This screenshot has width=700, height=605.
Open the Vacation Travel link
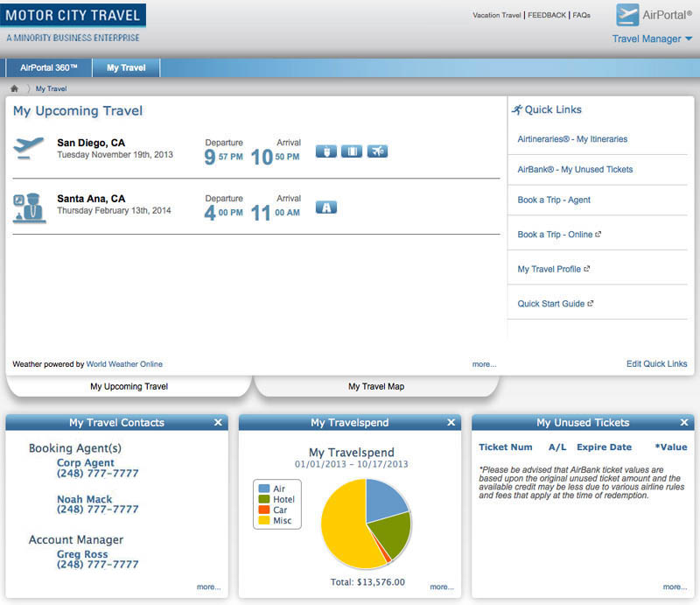point(496,15)
